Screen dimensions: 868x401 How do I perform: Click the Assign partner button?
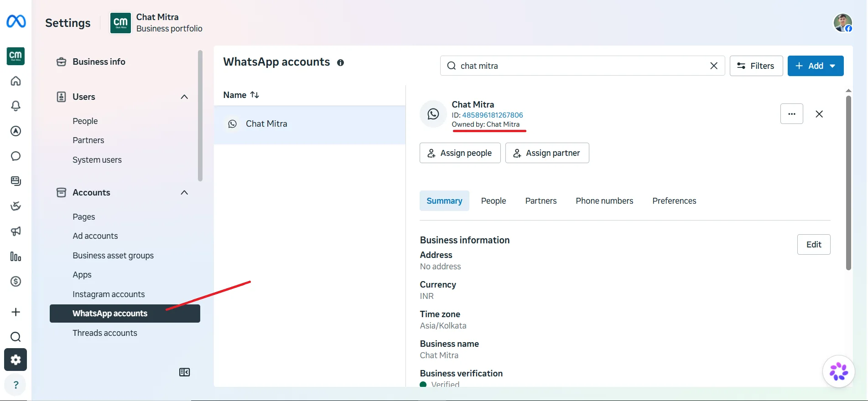point(547,153)
